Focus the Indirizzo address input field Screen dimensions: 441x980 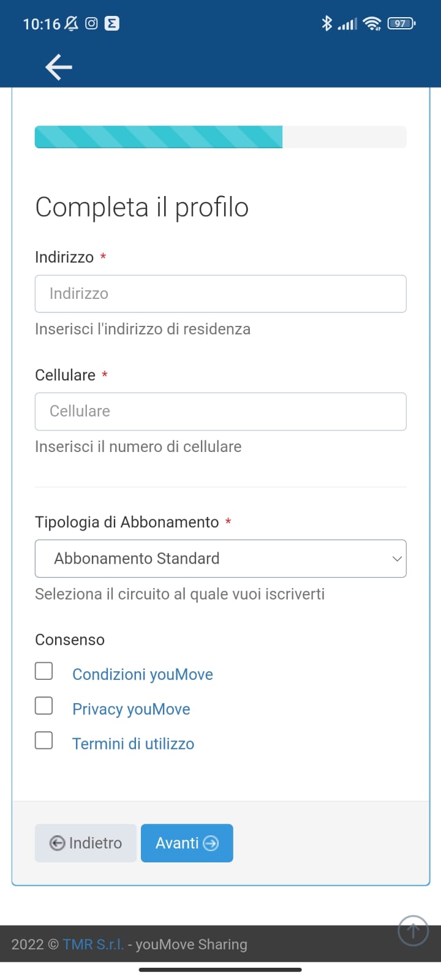[x=221, y=294]
